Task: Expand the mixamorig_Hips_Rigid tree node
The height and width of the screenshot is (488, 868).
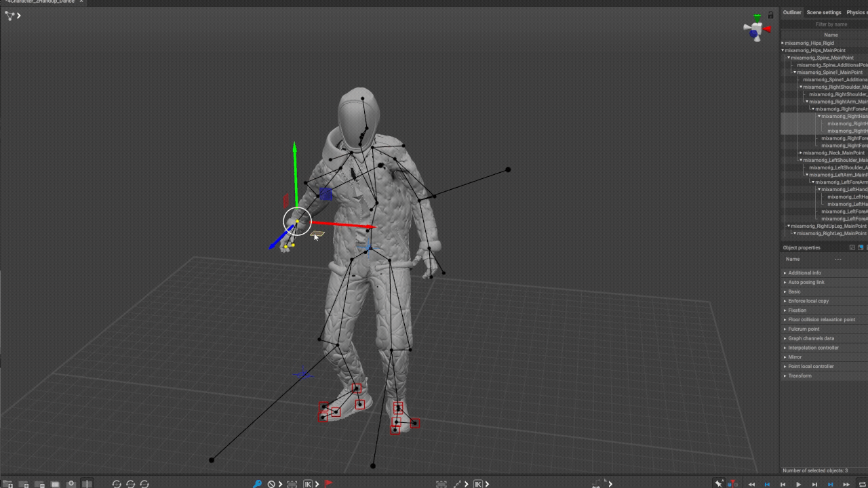Action: point(783,43)
